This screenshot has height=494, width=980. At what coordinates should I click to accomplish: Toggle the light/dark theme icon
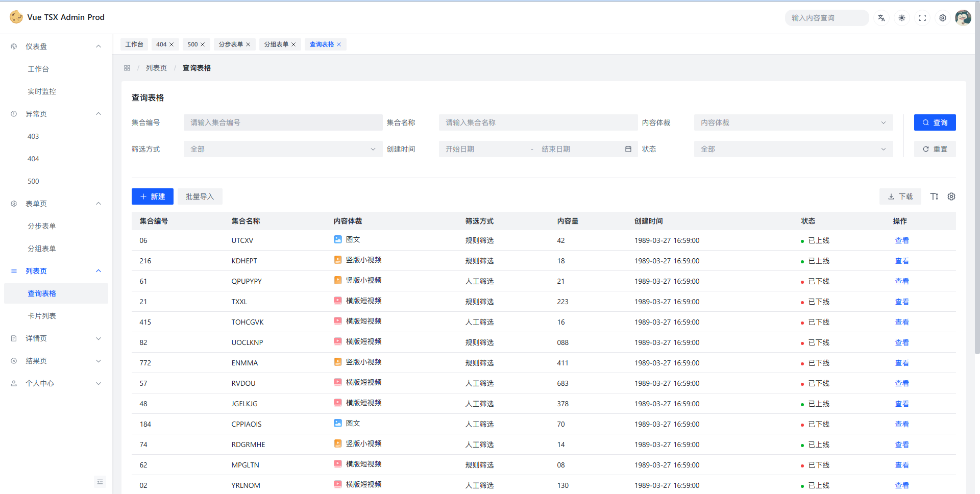coord(902,18)
